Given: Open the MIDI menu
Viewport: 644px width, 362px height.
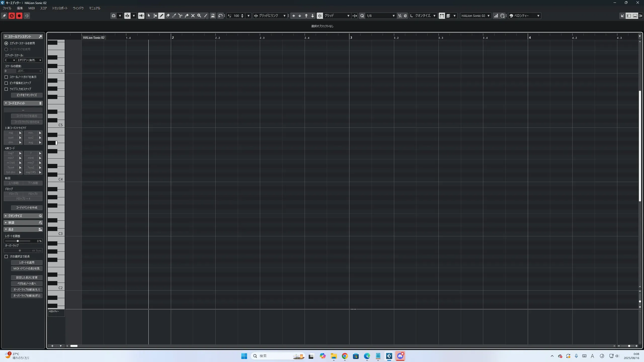Looking at the screenshot, I should pos(31,8).
